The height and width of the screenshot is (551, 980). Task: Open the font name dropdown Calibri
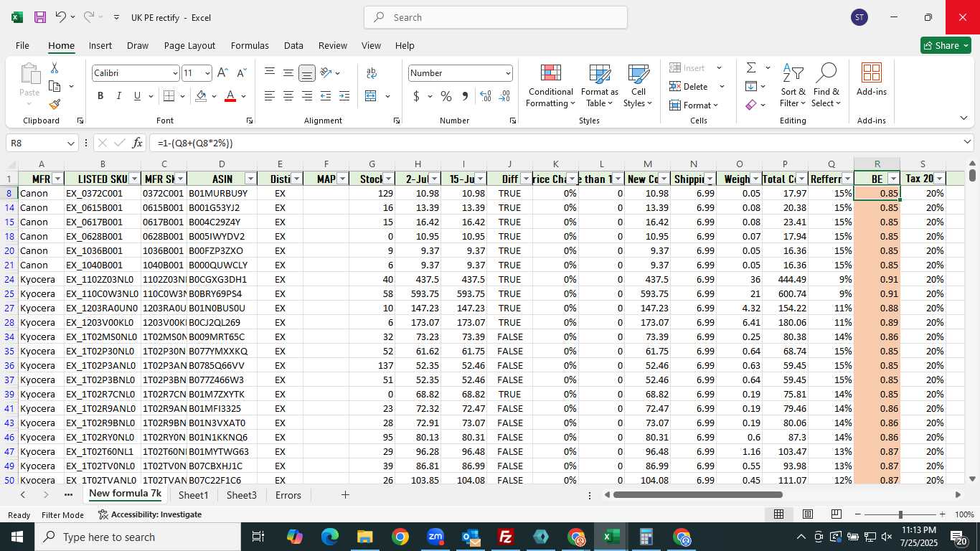tap(174, 73)
